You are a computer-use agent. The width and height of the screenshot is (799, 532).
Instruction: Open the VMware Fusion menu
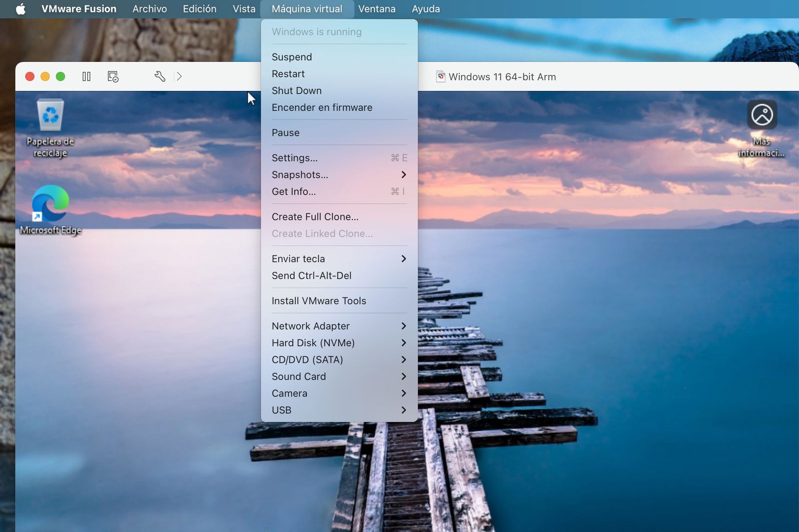point(79,9)
